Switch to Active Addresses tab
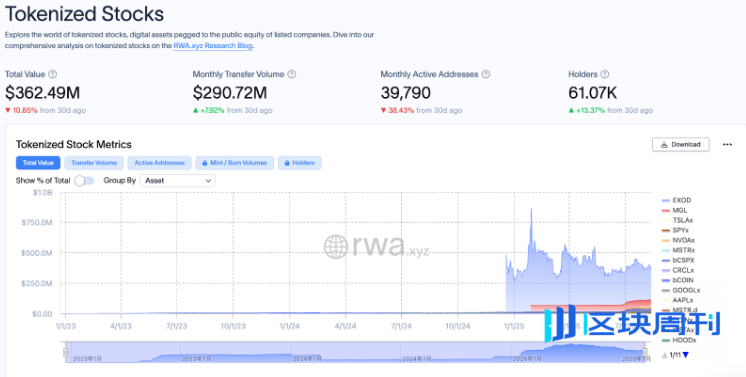 [x=159, y=163]
